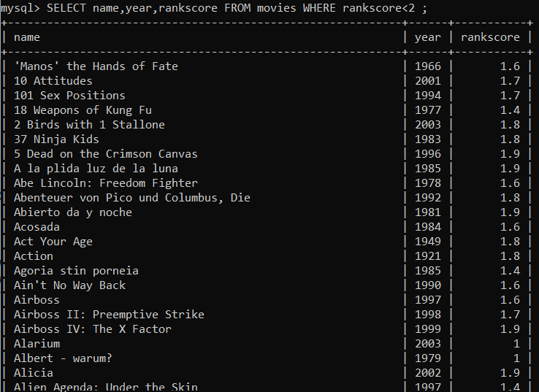The image size is (539, 392).
Task: Click year 2001 in 10 Attitudes row
Action: [428, 81]
